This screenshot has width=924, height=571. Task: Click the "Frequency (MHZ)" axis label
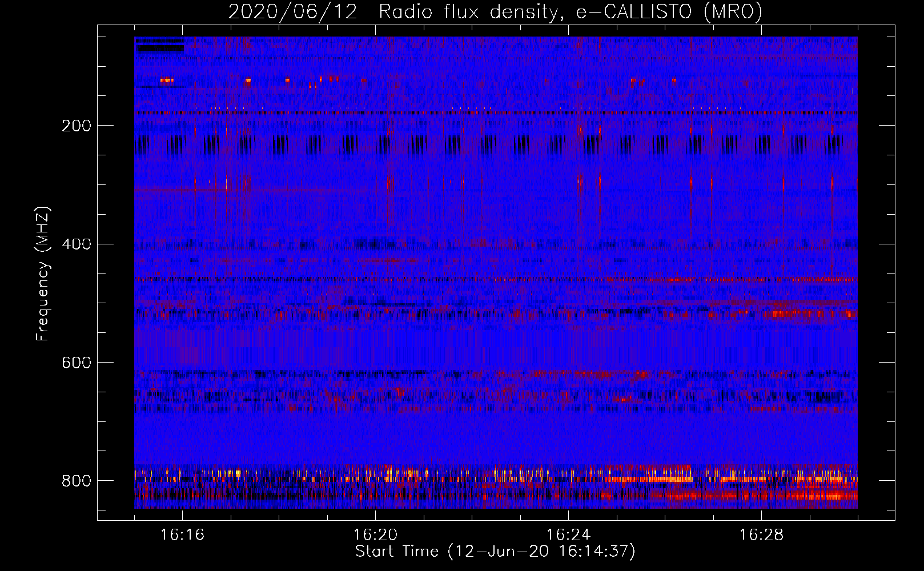[42, 274]
